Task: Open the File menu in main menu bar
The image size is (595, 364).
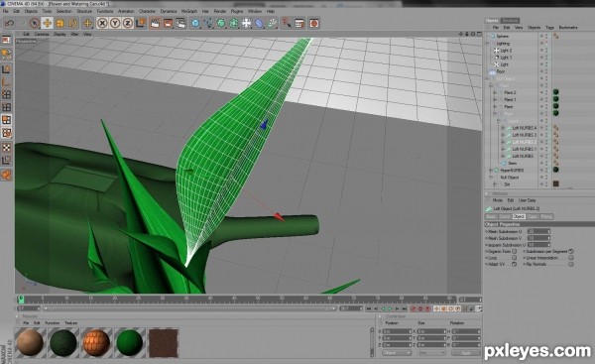Action: coord(5,11)
